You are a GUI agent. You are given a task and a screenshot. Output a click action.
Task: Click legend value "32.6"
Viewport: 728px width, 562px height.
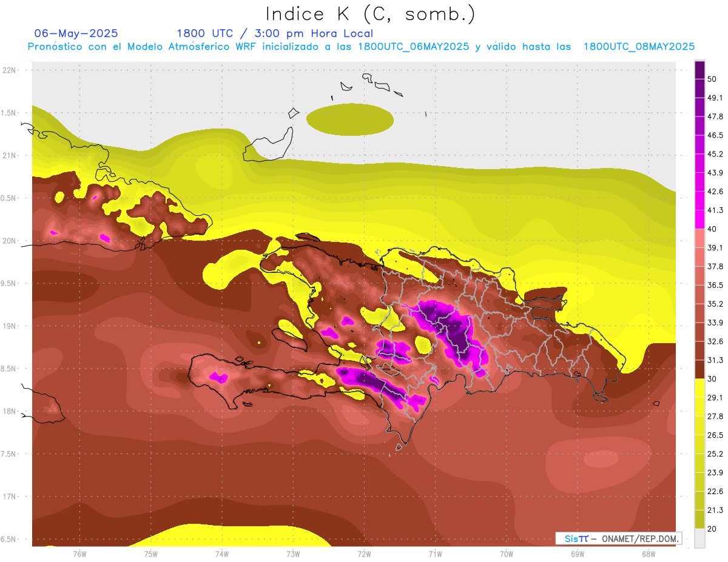[715, 341]
